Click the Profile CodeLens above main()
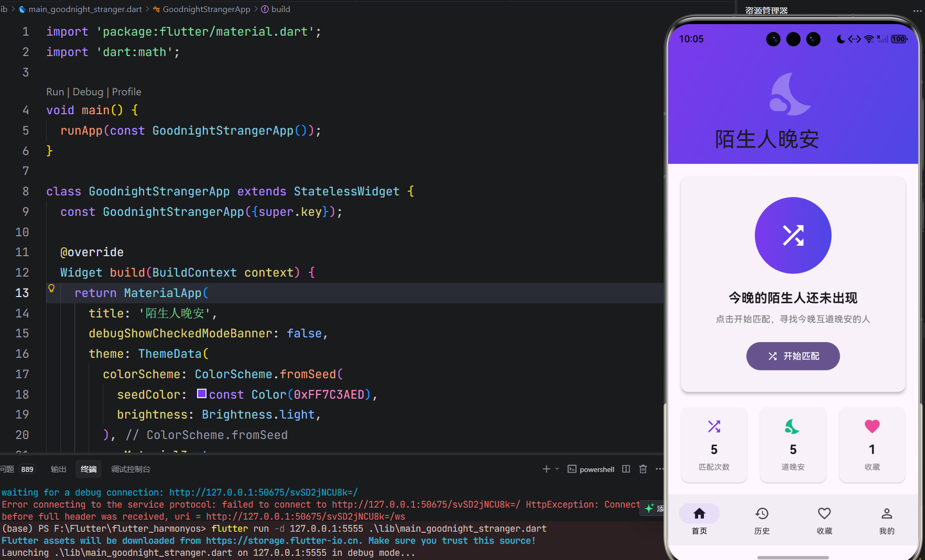This screenshot has width=925, height=560. [126, 92]
